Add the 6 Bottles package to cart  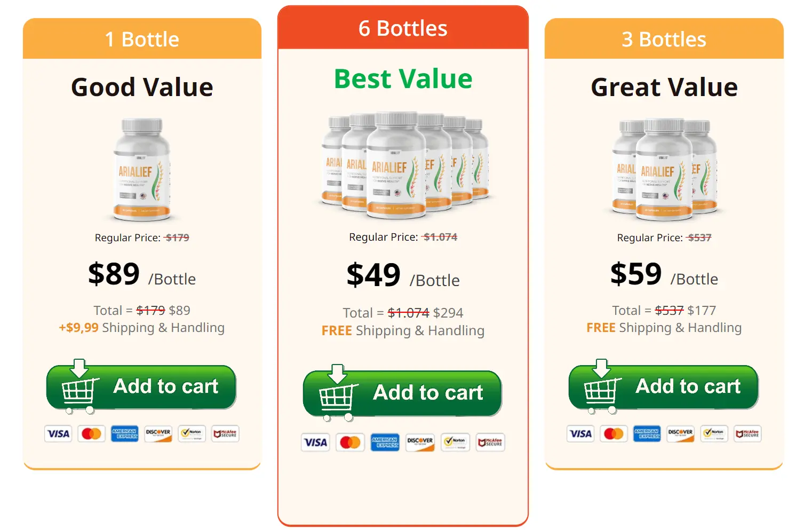(421, 393)
